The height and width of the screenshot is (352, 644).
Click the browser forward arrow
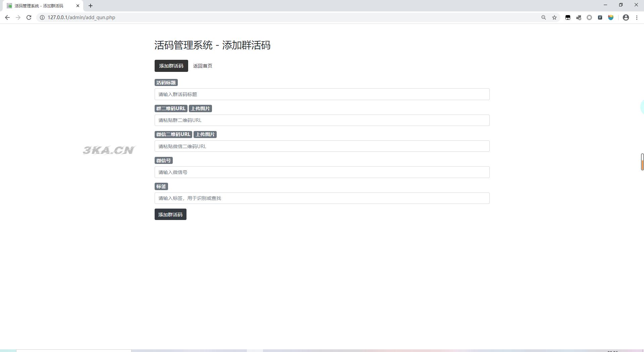pos(18,17)
